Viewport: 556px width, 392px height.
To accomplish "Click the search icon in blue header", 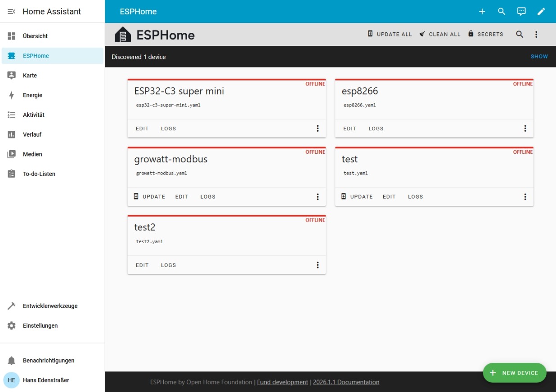I will click(x=502, y=12).
